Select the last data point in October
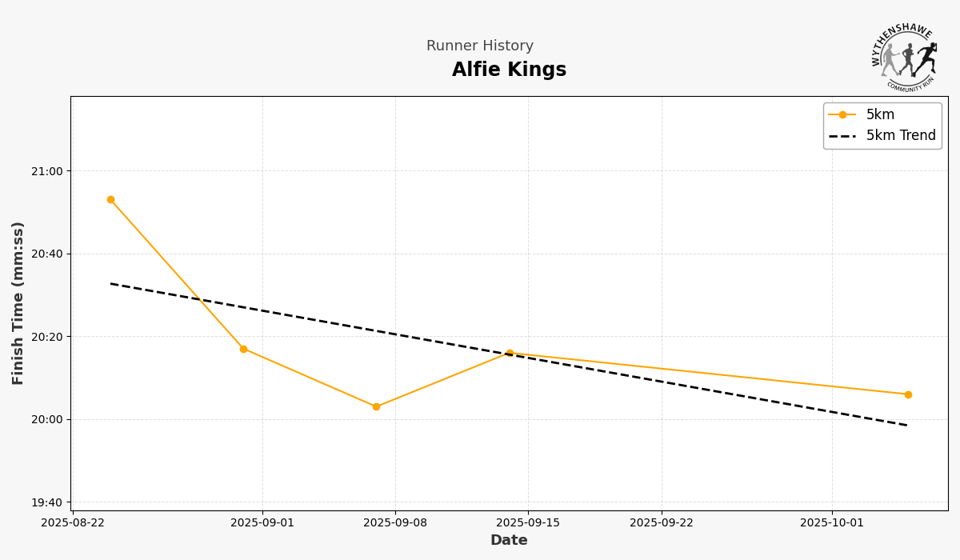 point(908,394)
